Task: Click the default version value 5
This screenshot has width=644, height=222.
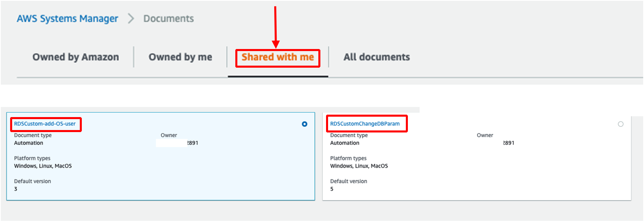Action: (332, 189)
